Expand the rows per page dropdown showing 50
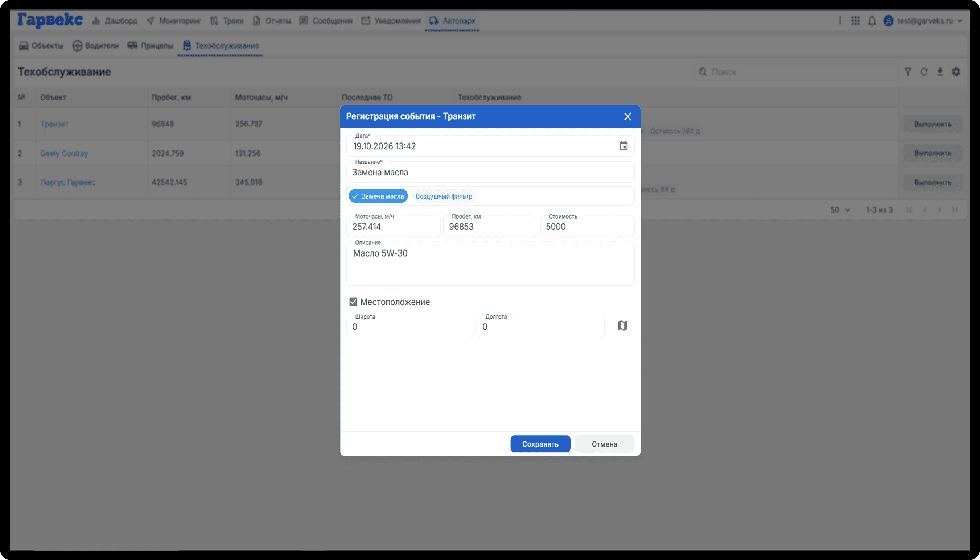This screenshot has width=980, height=560. tap(840, 210)
